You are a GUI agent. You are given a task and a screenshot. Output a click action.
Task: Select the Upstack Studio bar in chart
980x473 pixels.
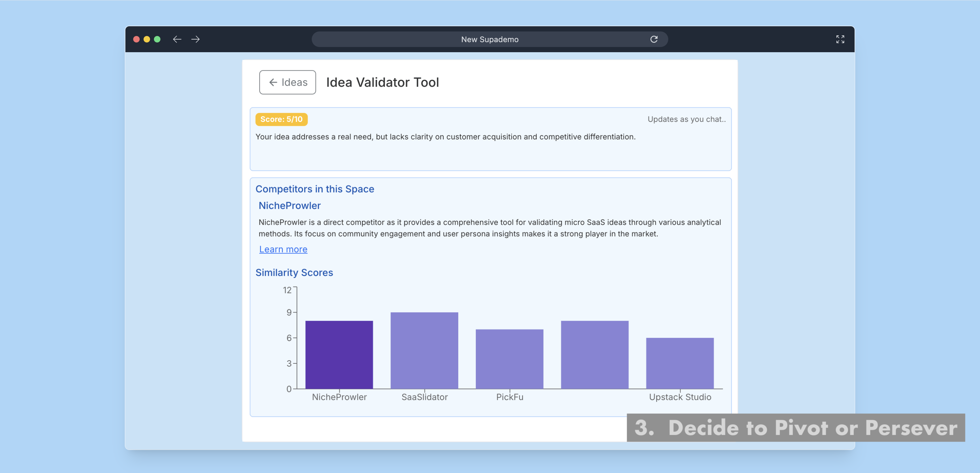tap(680, 363)
